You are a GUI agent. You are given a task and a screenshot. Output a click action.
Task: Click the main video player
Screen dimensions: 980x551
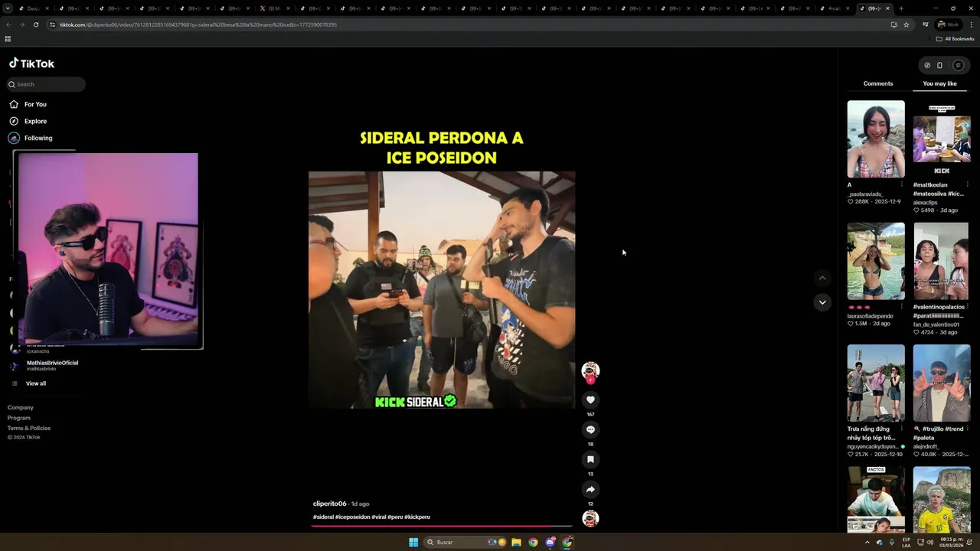coord(442,289)
